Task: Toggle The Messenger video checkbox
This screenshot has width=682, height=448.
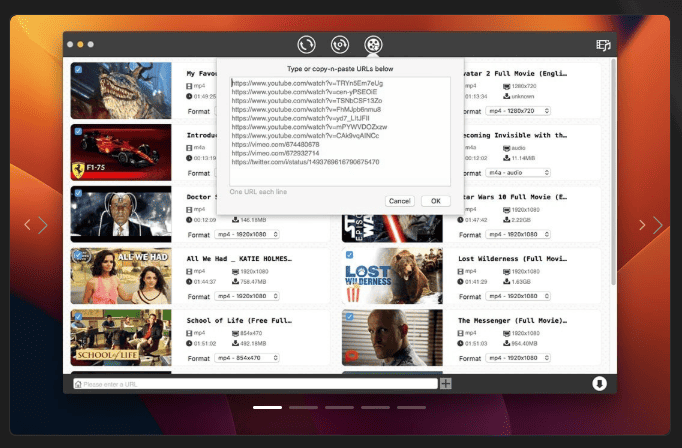Action: pos(350,317)
